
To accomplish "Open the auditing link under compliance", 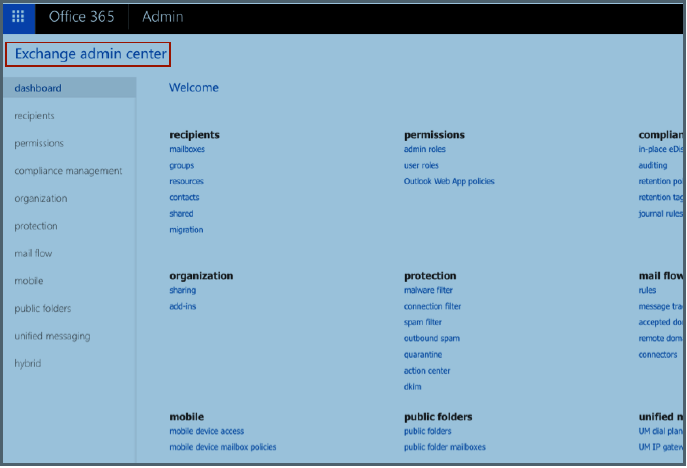I will pyautogui.click(x=653, y=166).
